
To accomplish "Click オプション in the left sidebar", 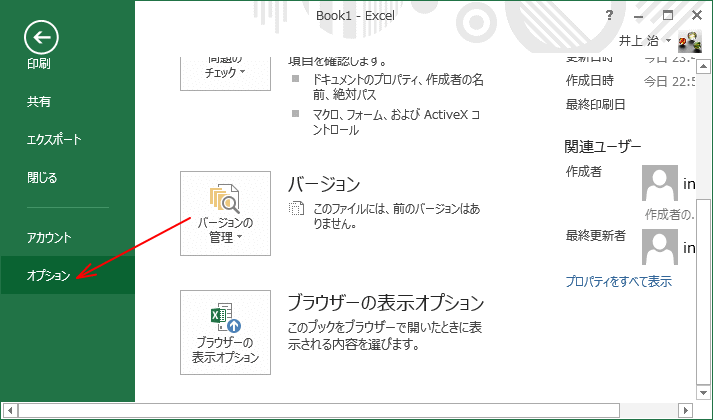I will coord(67,275).
